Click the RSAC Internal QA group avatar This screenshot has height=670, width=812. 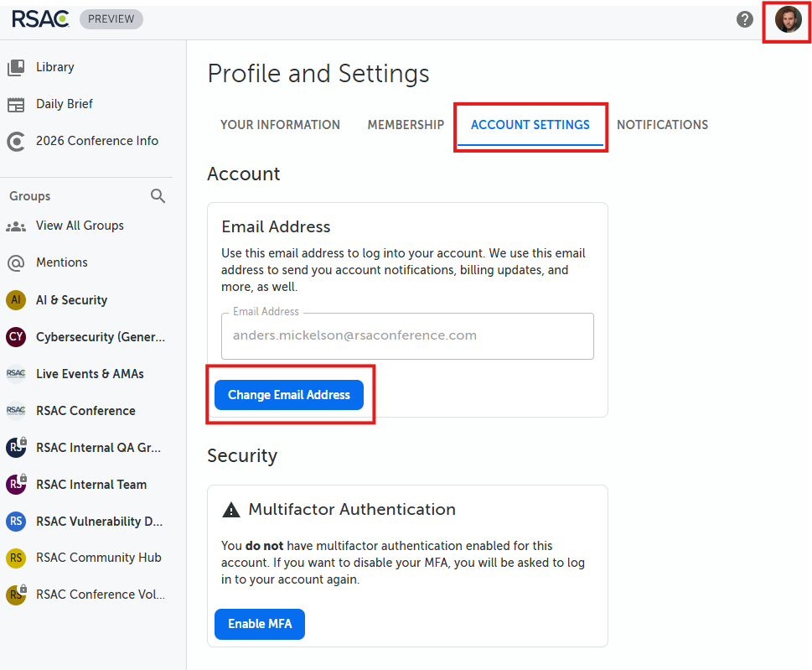point(16,447)
